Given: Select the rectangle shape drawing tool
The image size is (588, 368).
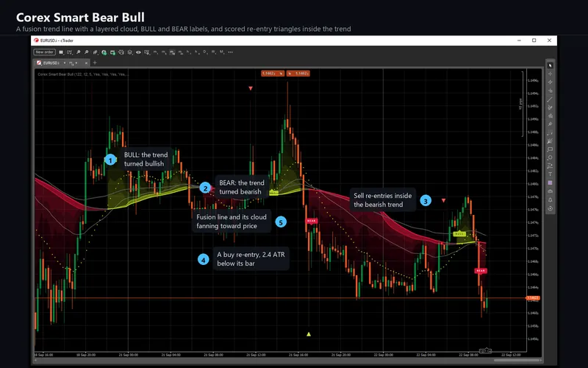Looking at the screenshot, I should click(550, 149).
